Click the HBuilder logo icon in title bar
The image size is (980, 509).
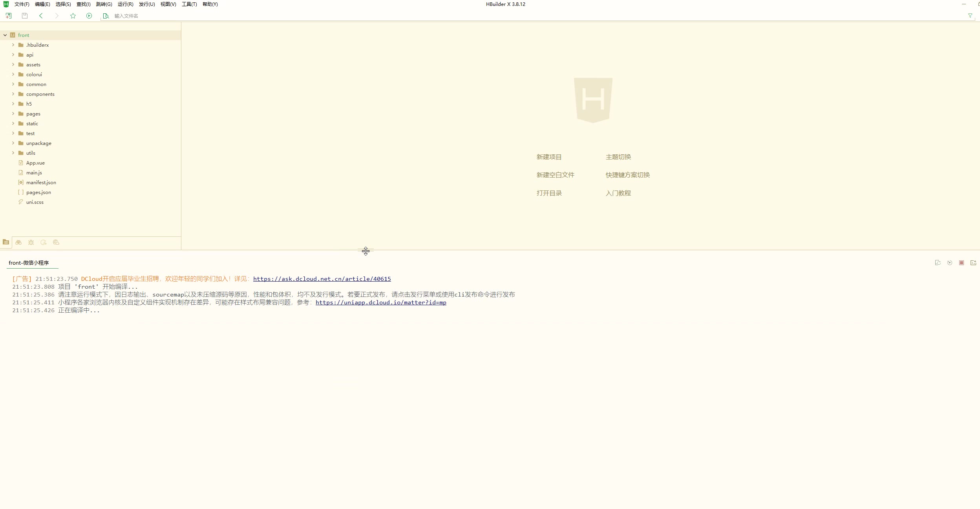(x=6, y=4)
